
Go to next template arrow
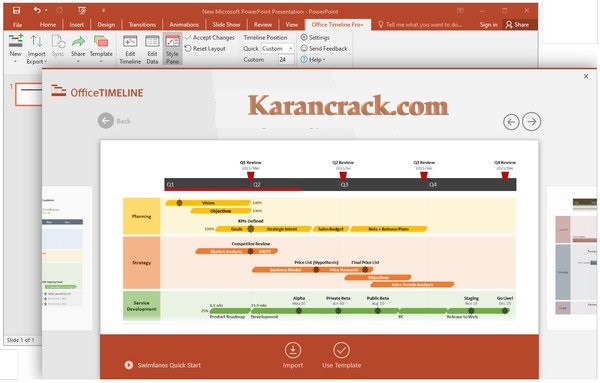[x=532, y=122]
